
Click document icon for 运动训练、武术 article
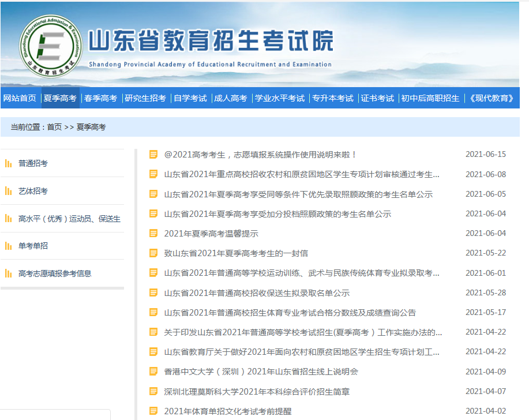point(153,272)
